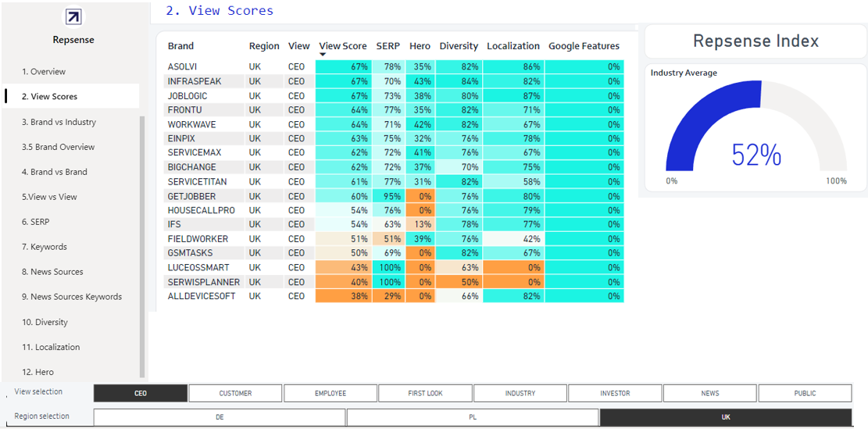Open the 12. Hero page
Viewport: 868px width, 432px height.
point(38,372)
